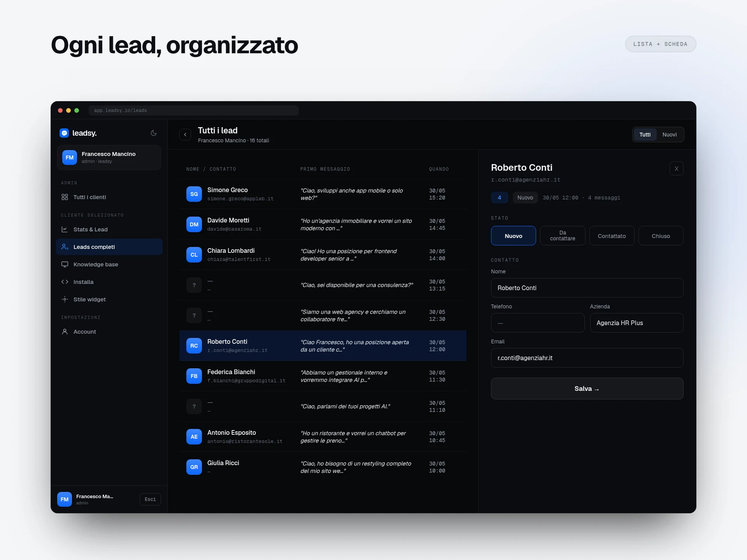The width and height of the screenshot is (747, 560).
Task: Click FB avatar for Federica Bianchi
Action: coord(194,376)
